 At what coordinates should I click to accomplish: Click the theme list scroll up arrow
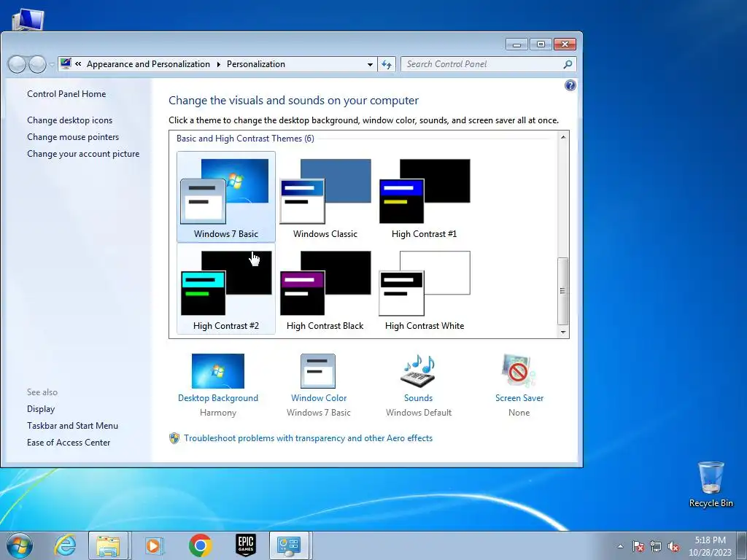tap(563, 137)
